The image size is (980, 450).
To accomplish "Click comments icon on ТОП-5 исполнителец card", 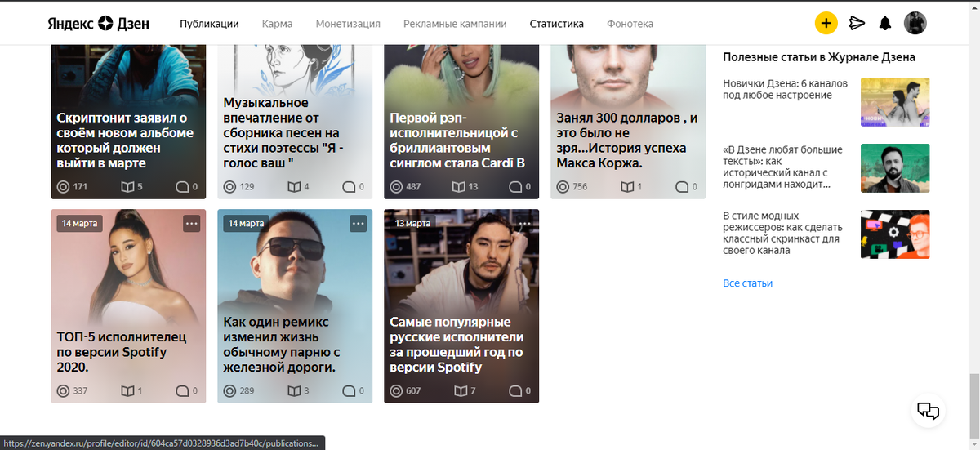I will click(x=182, y=391).
